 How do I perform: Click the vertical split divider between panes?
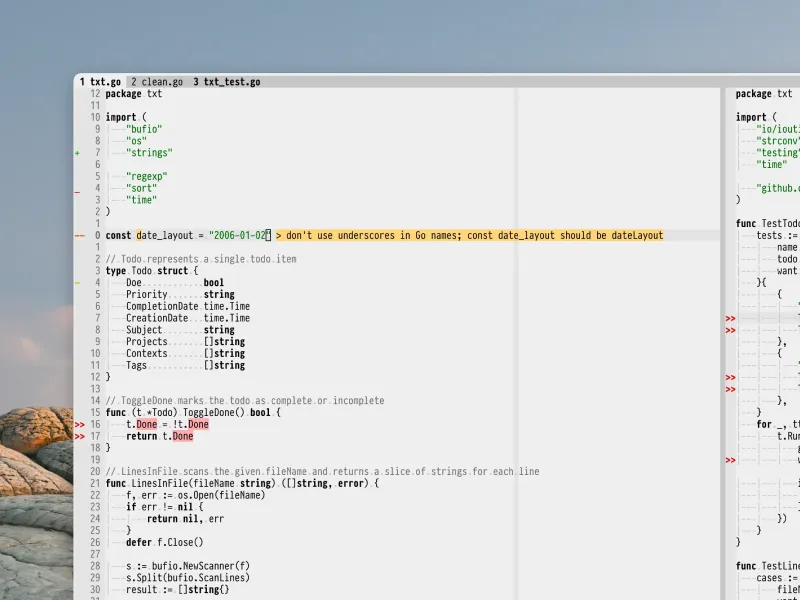point(724,340)
